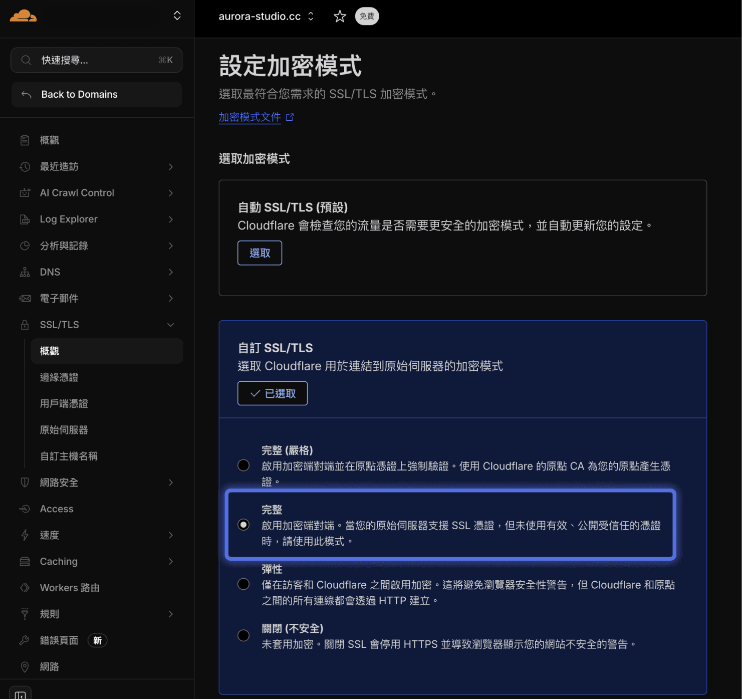The width and height of the screenshot is (742, 700).
Task: Go Back to Domains
Action: [96, 94]
